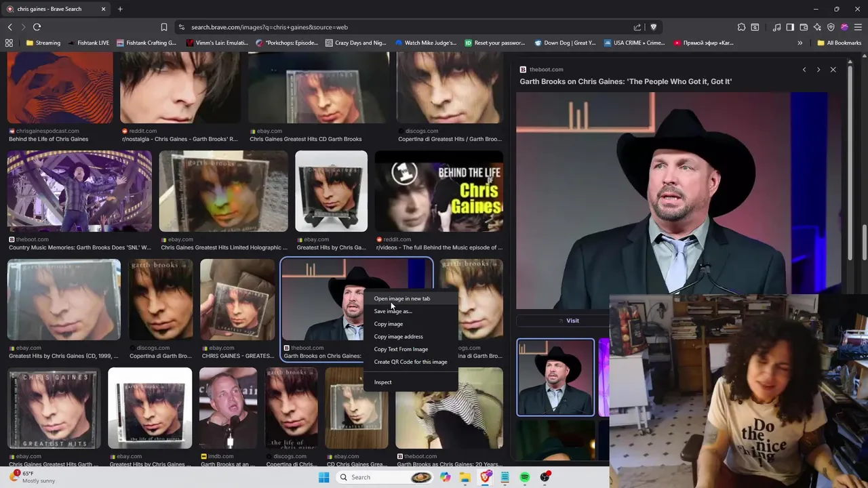Screen dimensions: 868x488
Task: Open site settings icon in address bar
Action: pos(182,27)
